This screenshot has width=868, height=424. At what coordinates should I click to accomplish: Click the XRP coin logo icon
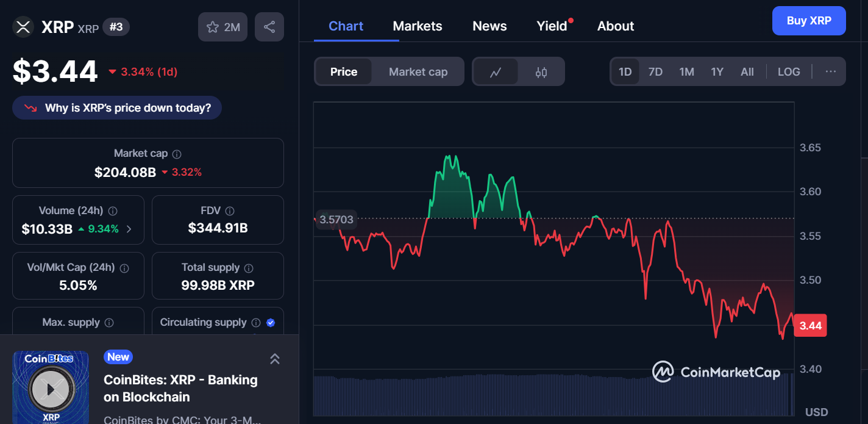point(23,27)
